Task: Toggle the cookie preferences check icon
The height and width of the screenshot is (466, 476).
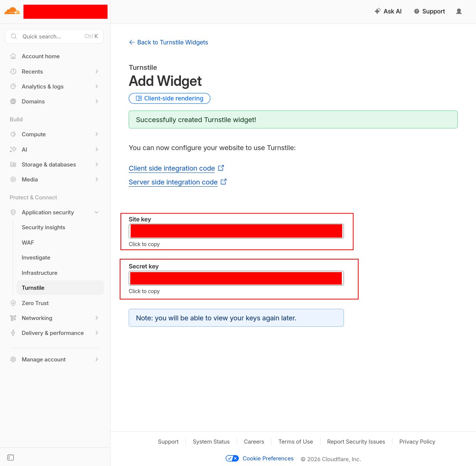Action: tap(232, 458)
